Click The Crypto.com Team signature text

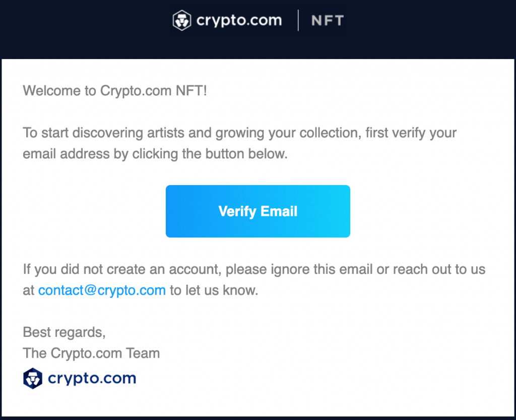91,353
